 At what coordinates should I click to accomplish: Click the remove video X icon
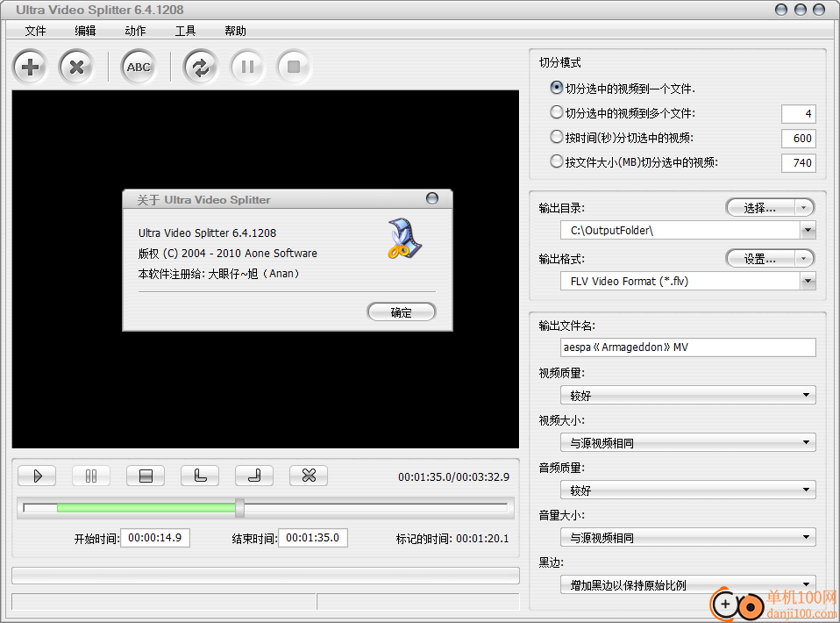(76, 67)
